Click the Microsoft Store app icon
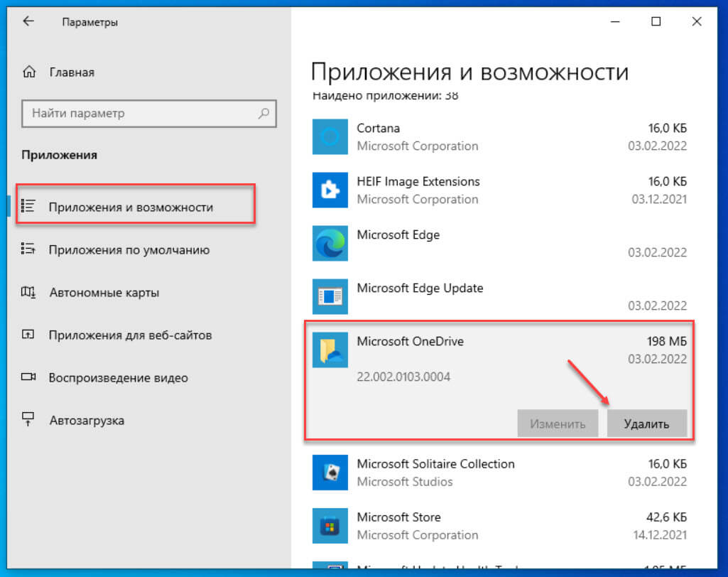 330,526
